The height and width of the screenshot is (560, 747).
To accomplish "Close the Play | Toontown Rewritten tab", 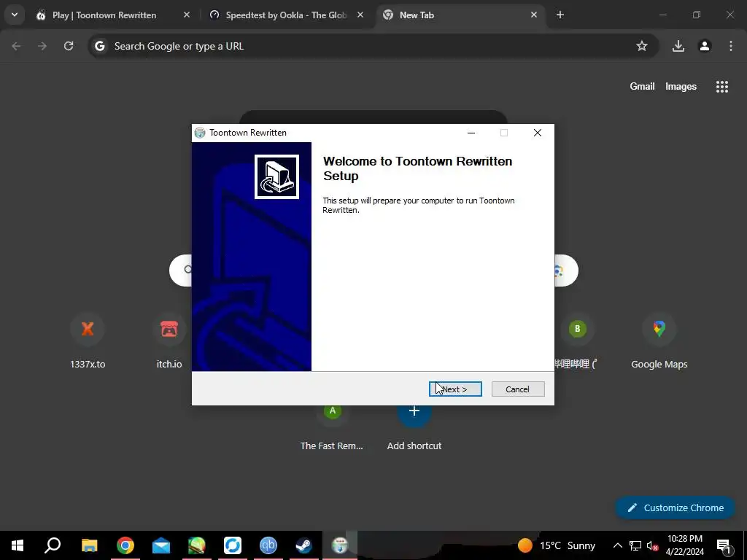I will tap(187, 15).
